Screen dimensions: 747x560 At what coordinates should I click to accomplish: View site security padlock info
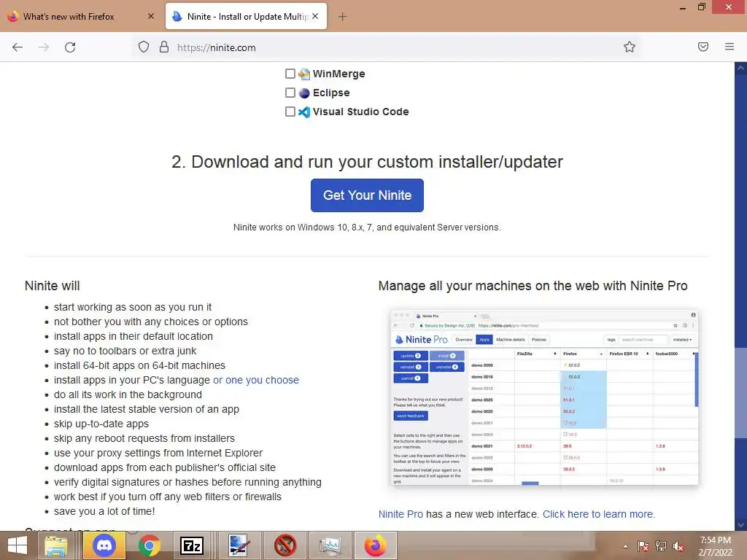(x=164, y=47)
